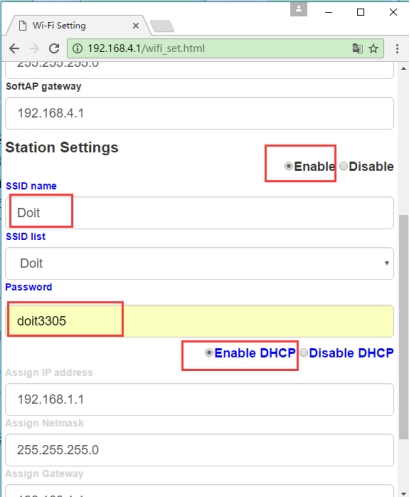Click the Password field containing doit3305
410x497 pixels.
tap(199, 321)
